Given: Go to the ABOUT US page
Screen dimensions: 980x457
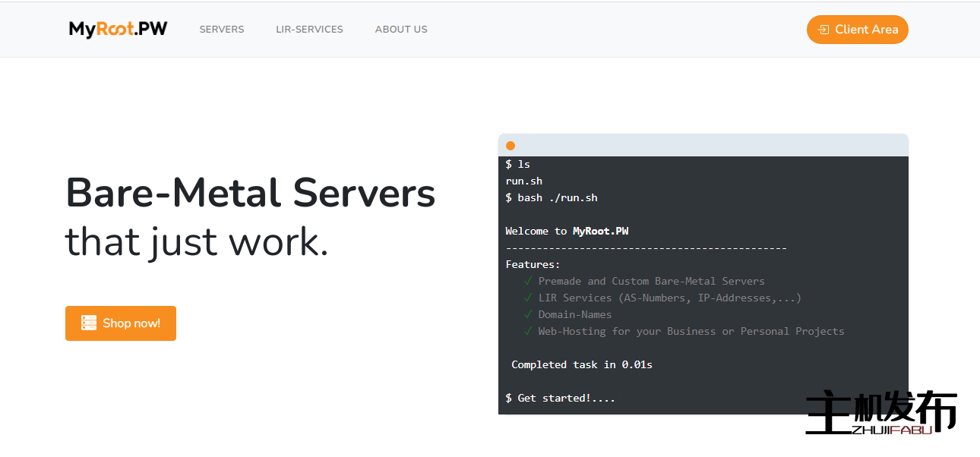Looking at the screenshot, I should [x=401, y=30].
